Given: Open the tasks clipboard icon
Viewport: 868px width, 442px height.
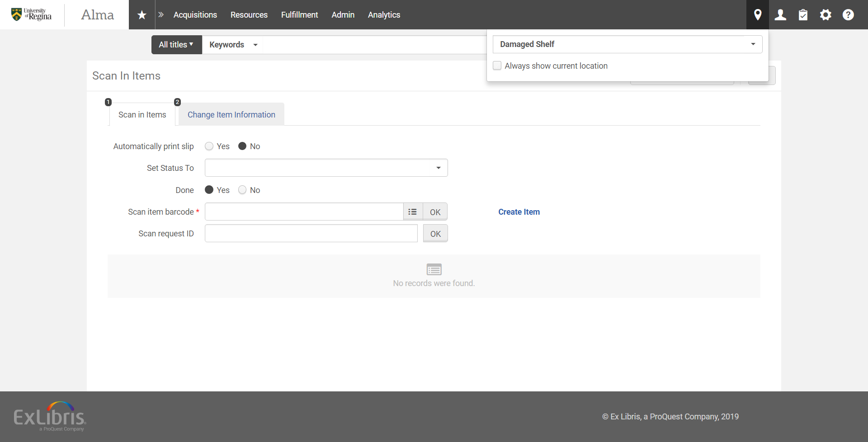Looking at the screenshot, I should [x=803, y=15].
